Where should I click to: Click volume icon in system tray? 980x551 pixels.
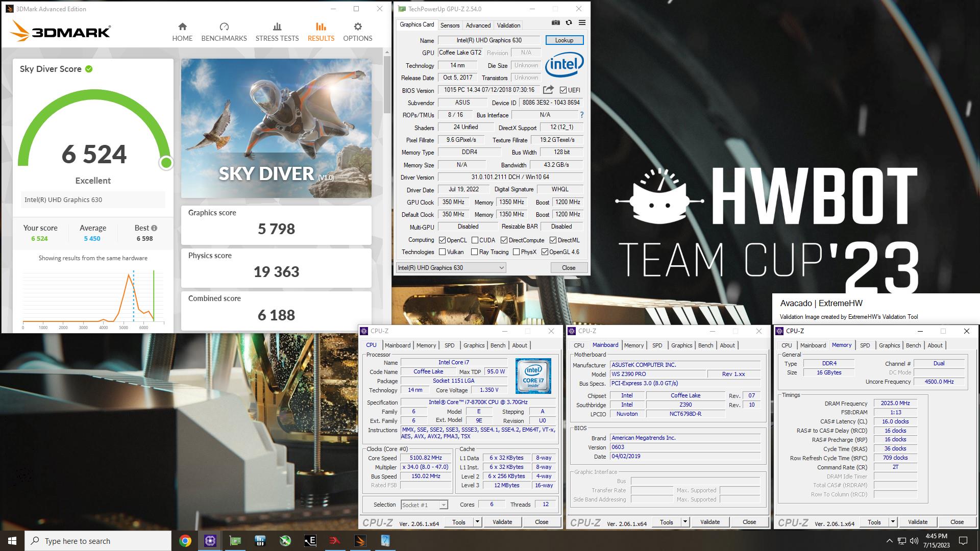point(914,541)
